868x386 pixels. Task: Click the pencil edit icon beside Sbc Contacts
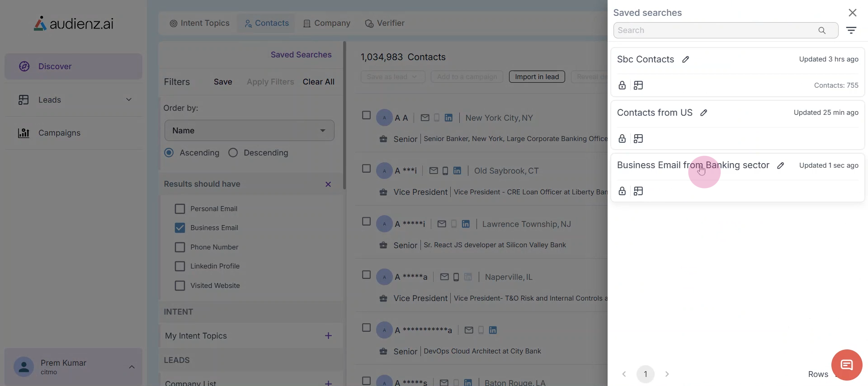click(685, 60)
